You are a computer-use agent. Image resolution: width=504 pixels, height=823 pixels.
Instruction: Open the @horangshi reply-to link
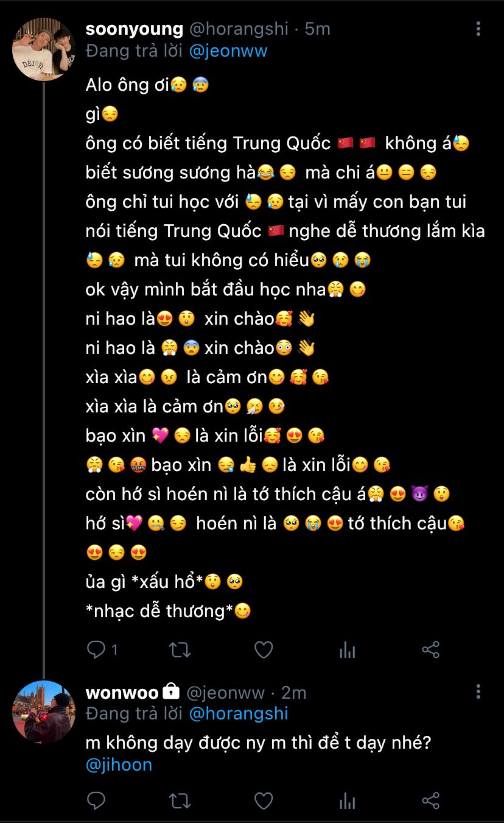pos(239,713)
